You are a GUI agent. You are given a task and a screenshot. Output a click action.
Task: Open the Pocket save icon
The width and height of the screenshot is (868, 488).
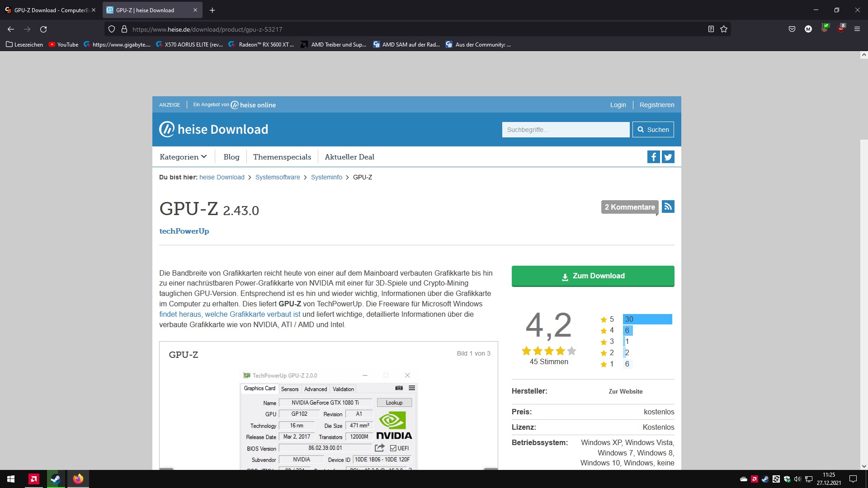pos(792,29)
